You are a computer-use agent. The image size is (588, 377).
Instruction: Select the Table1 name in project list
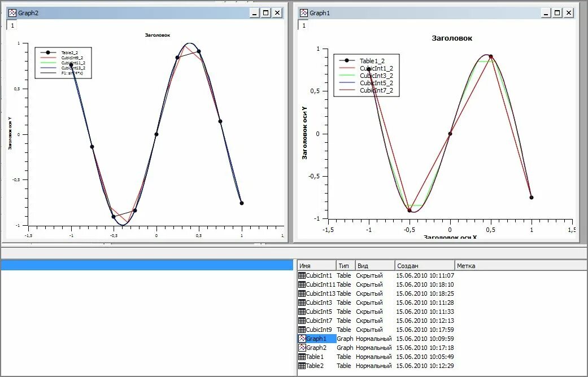click(x=315, y=356)
